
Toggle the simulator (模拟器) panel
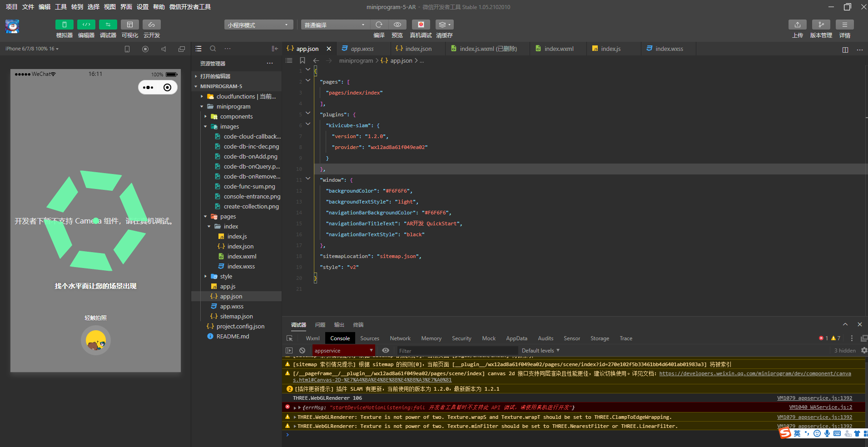64,25
